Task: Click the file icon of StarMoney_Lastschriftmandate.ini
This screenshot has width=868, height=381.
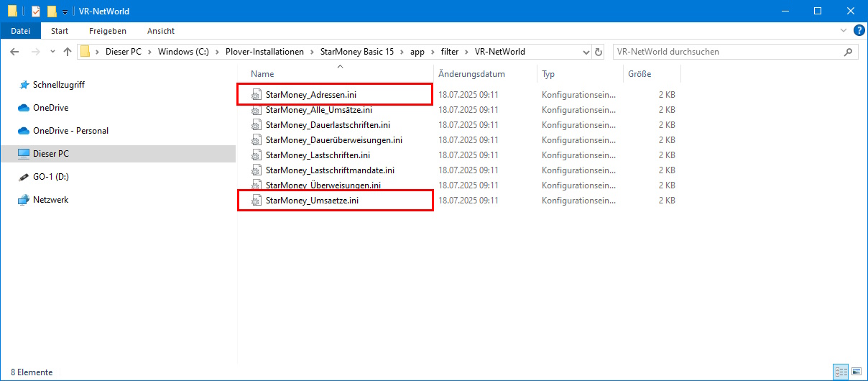Action: pos(257,170)
